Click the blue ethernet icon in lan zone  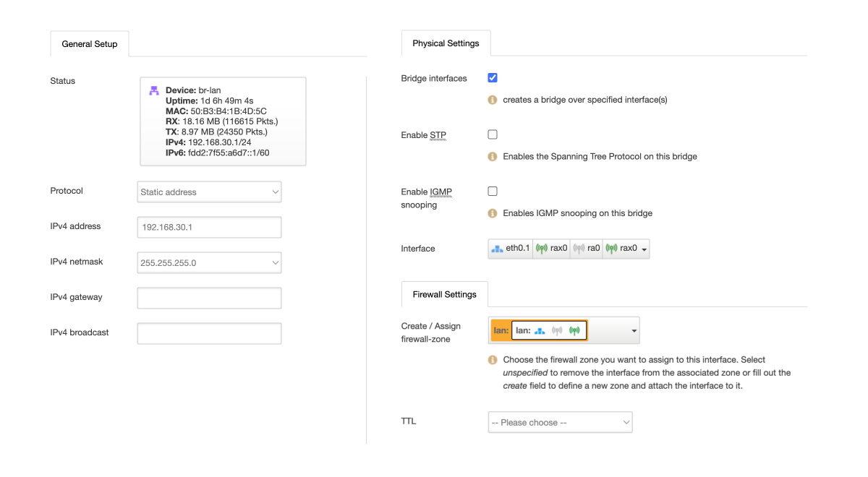pos(540,331)
